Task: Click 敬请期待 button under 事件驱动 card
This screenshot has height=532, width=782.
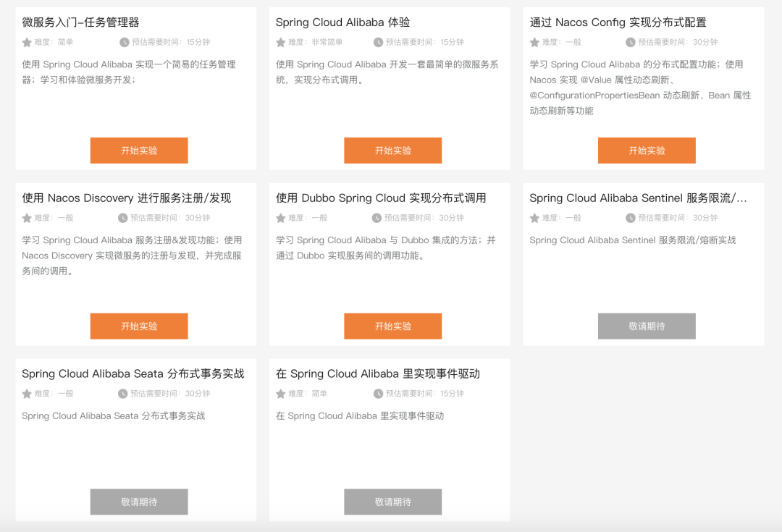Action: tap(393, 502)
